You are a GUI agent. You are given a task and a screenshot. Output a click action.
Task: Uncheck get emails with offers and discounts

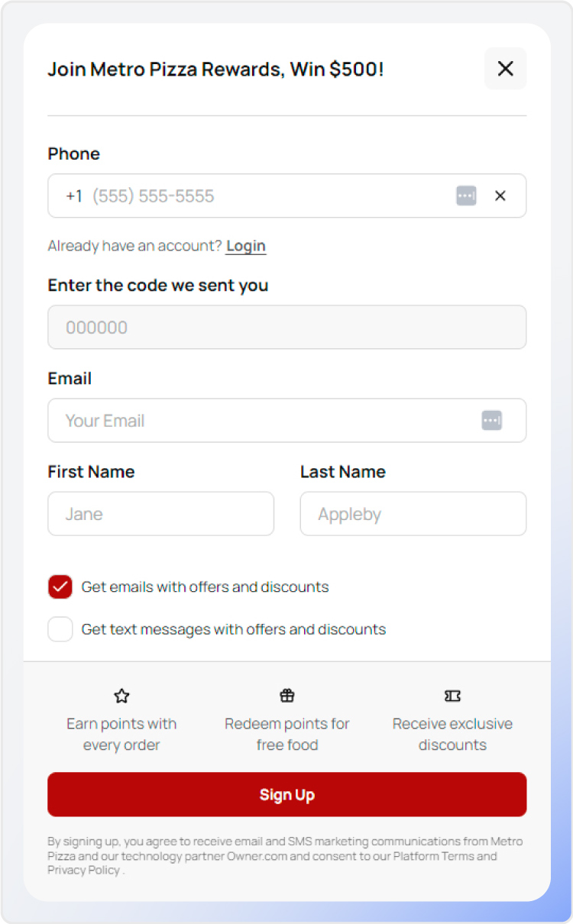(x=60, y=586)
